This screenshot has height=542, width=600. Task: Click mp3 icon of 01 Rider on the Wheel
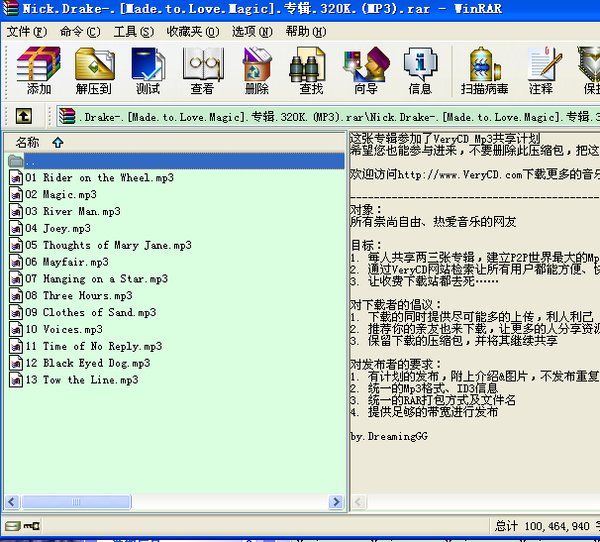pyautogui.click(x=16, y=178)
